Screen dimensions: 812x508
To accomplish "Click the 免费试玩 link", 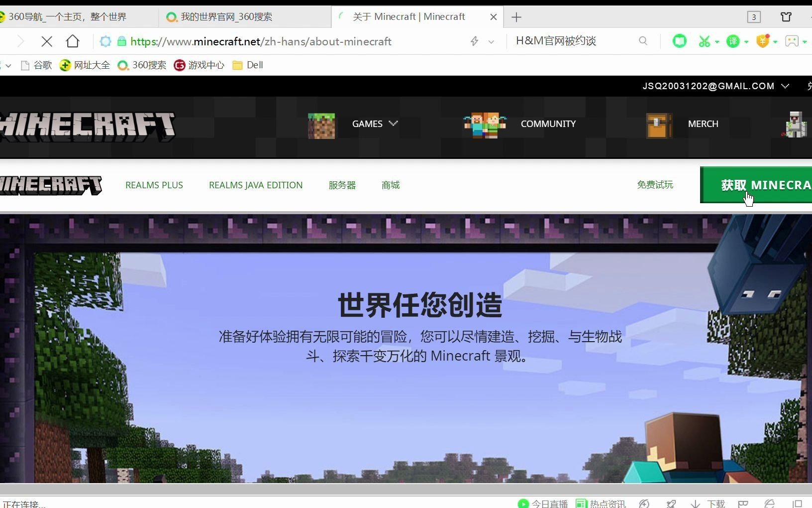I will (655, 185).
